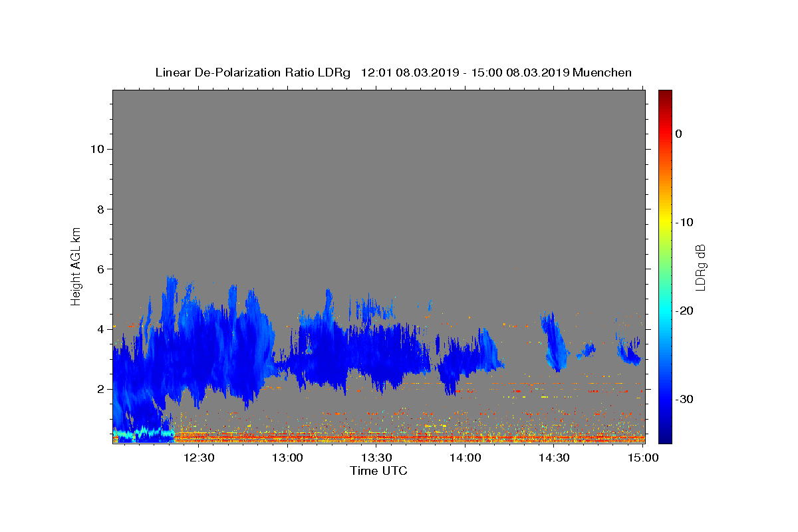This screenshot has width=798, height=532.
Task: Click the '14:00' time tick label
Action: coord(465,458)
